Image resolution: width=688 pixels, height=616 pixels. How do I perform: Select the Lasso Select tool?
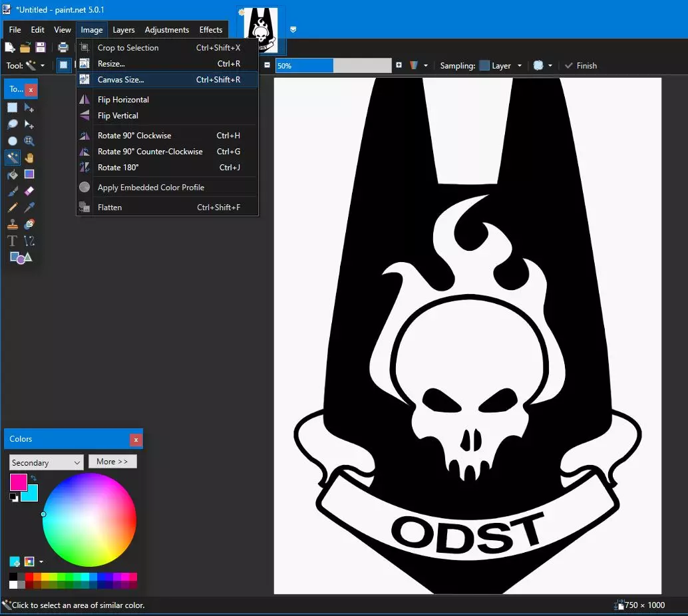pos(13,124)
